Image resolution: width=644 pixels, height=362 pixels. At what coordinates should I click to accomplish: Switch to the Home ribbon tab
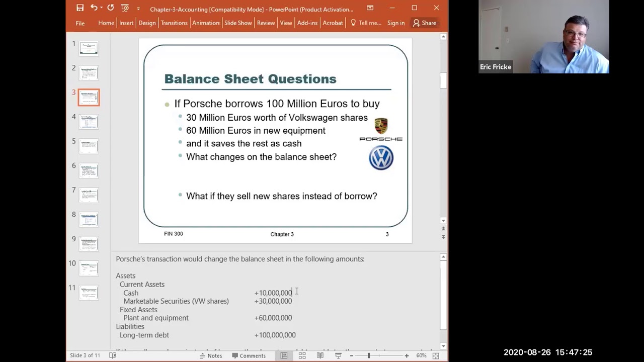click(106, 23)
